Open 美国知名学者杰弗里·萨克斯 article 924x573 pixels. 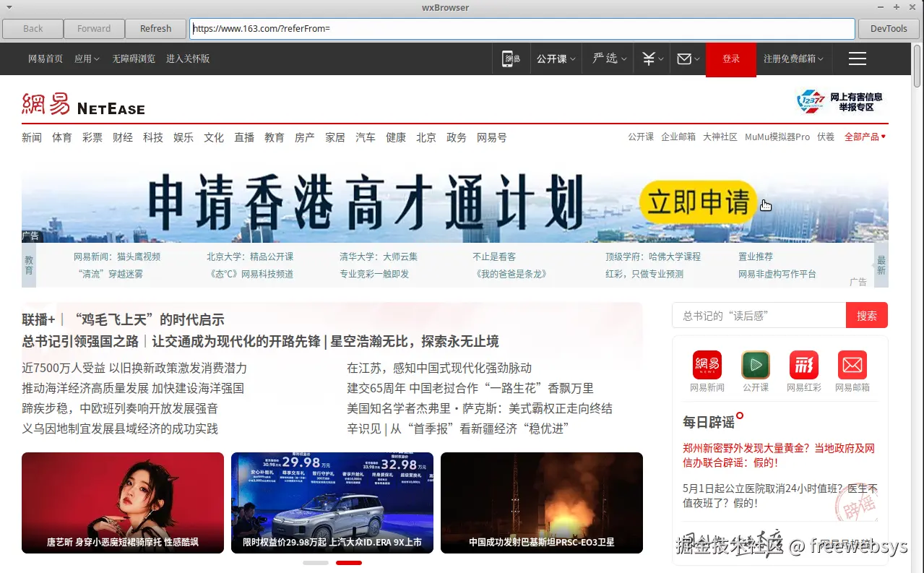(480, 408)
